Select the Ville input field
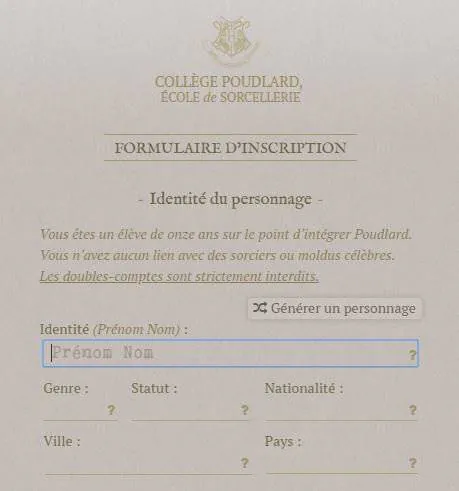Image resolution: width=459 pixels, height=491 pixels. coord(148,464)
